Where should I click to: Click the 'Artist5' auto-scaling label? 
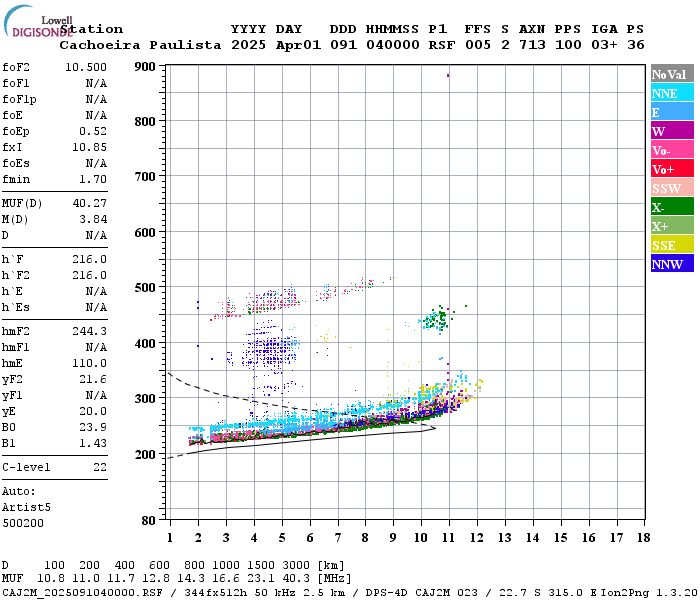point(26,508)
